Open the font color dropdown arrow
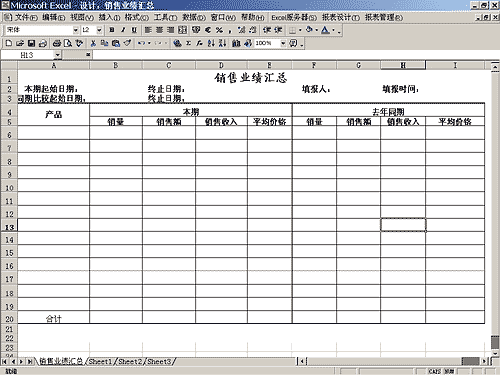Screen dimensions: 500x375 (x=333, y=30)
